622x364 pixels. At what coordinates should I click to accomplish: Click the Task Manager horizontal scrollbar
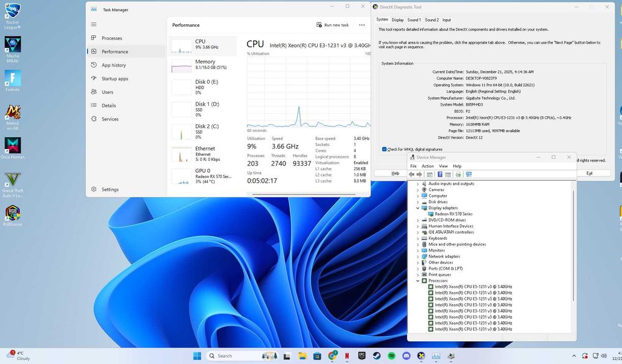pyautogui.click(x=304, y=194)
